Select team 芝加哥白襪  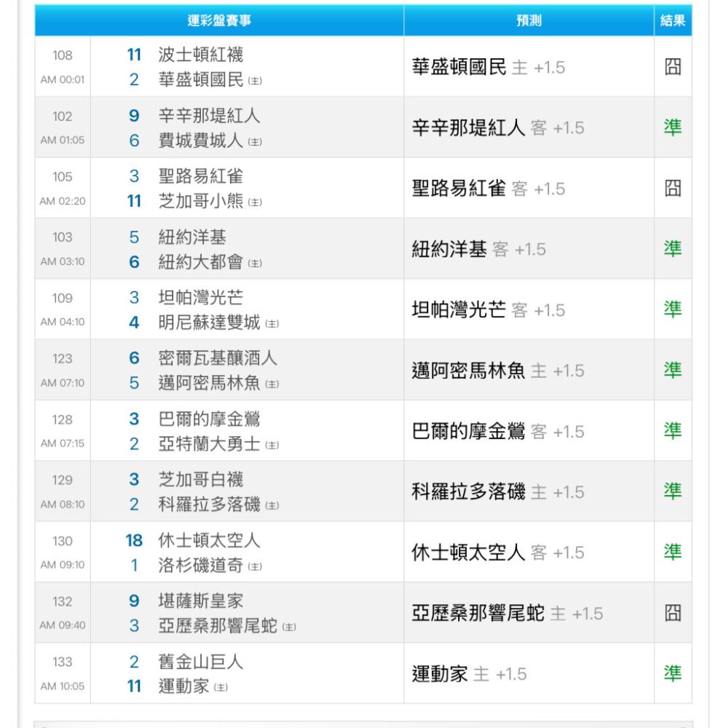tap(201, 480)
